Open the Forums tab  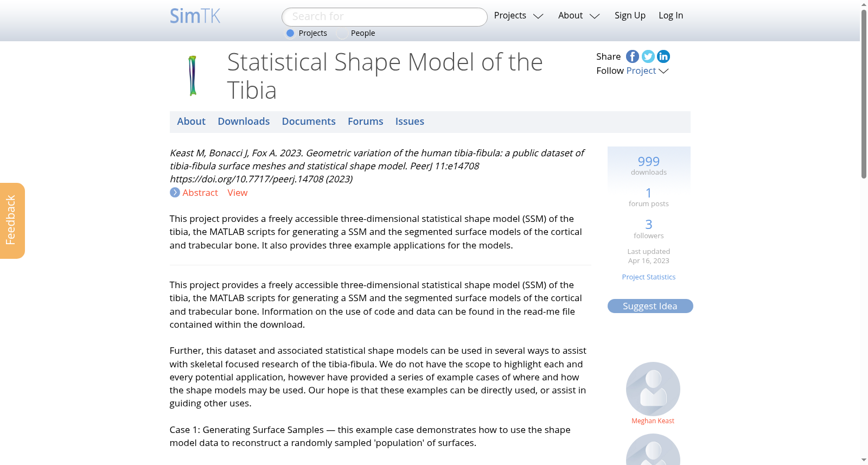(x=366, y=122)
